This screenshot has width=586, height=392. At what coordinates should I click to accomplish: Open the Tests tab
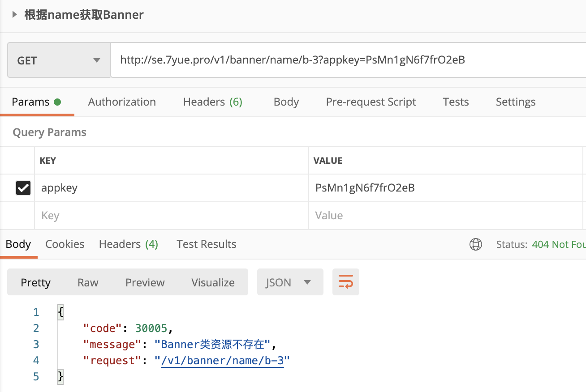tap(456, 102)
